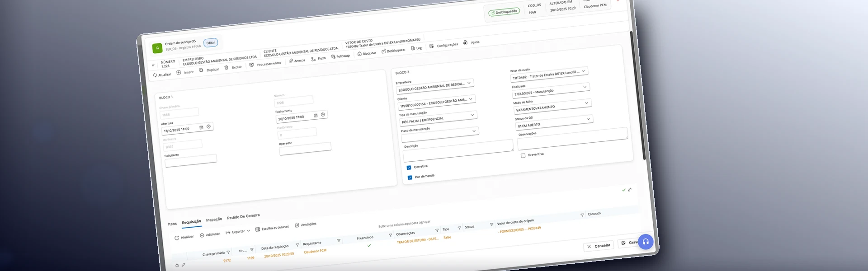Expand the Tipo de manutenção dropdown
Screen dimensions: 868x271
[x=472, y=115]
